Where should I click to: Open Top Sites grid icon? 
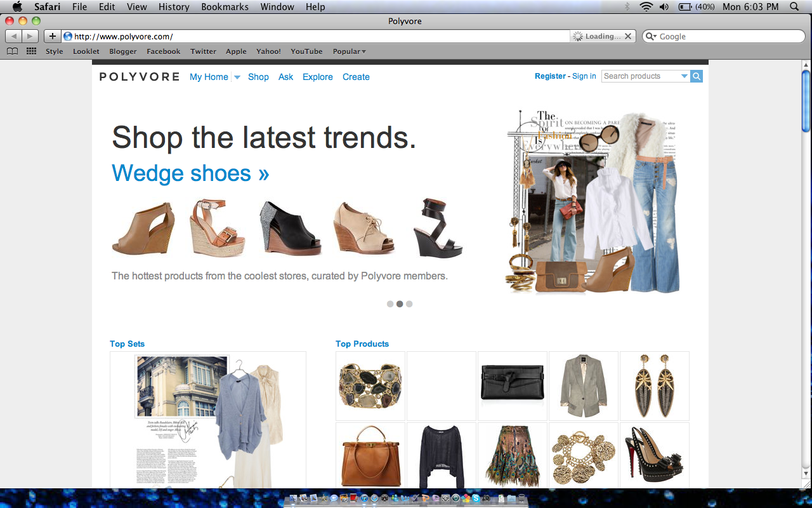[x=31, y=51]
